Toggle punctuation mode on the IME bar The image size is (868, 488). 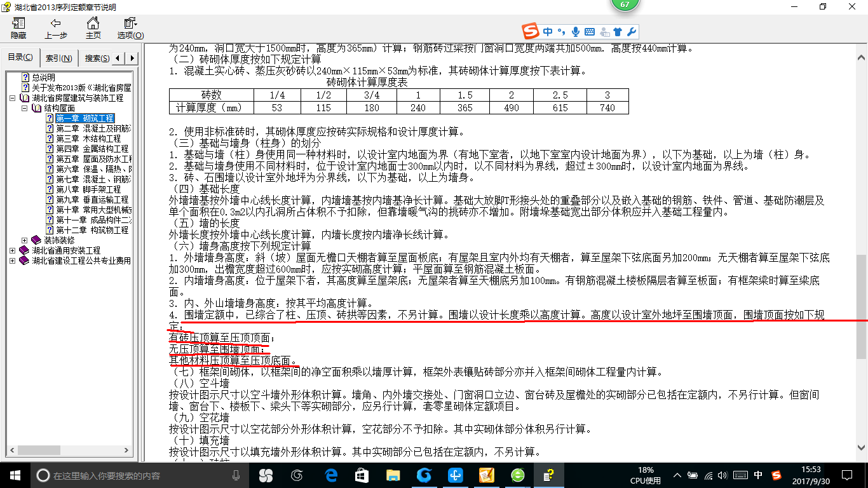tap(561, 31)
